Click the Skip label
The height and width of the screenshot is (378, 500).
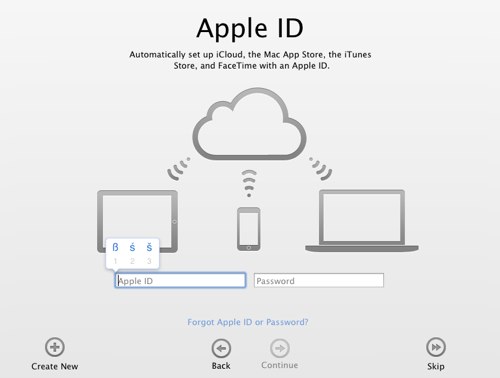436,366
